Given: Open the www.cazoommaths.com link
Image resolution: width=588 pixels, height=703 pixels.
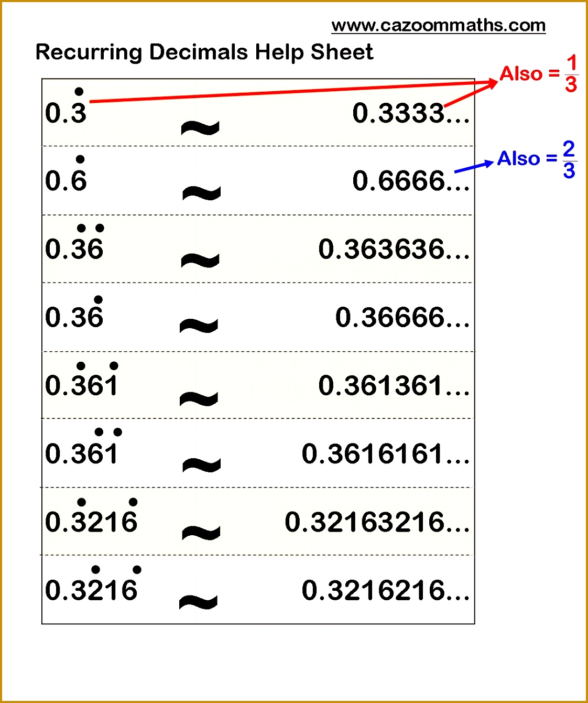Looking at the screenshot, I should [438, 24].
